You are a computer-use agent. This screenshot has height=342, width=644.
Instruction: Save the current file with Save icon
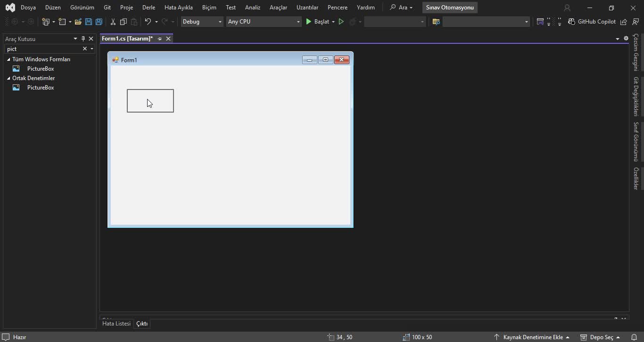click(89, 22)
